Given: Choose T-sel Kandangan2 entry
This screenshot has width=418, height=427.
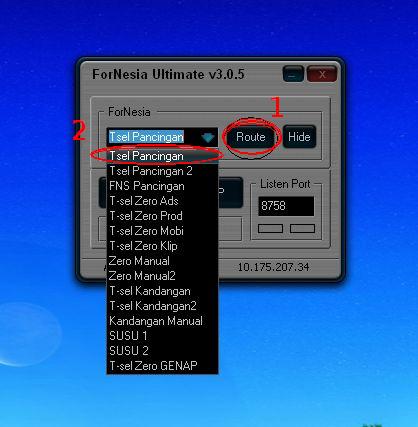Looking at the screenshot, I should point(162,306).
